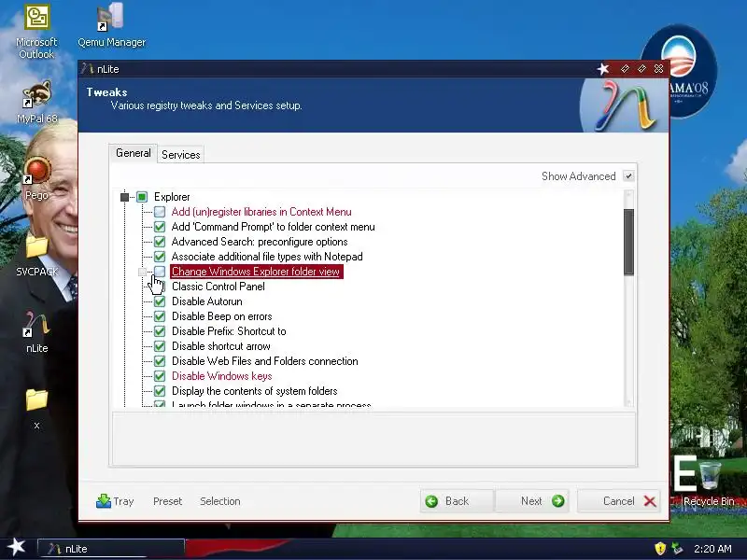Uncheck the Disable Windows keys checkbox

tap(160, 376)
